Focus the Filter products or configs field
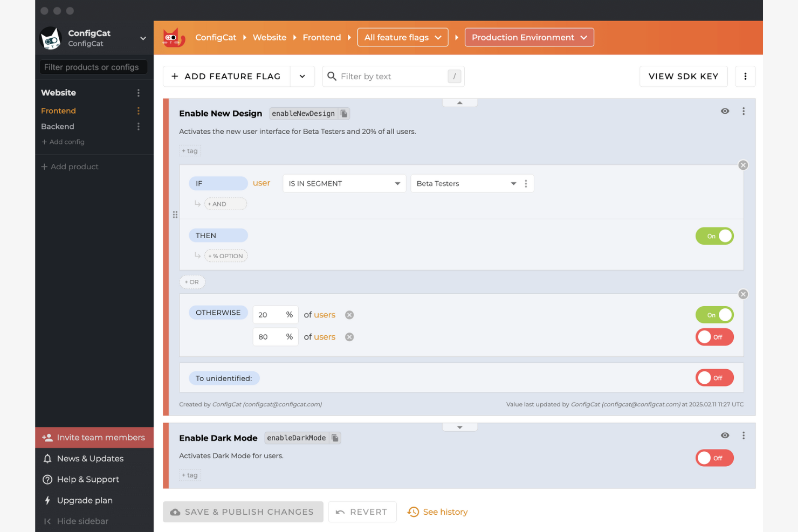 coord(94,67)
